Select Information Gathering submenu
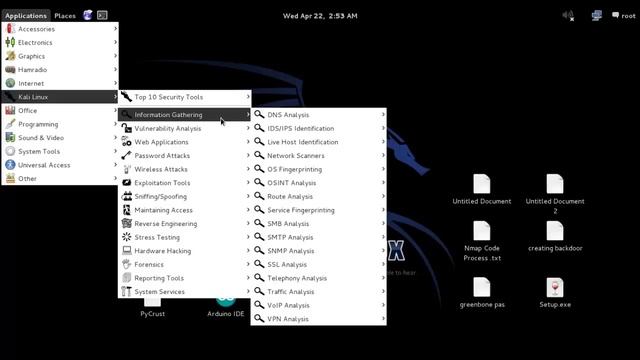This screenshot has width=640, height=360. (x=184, y=115)
